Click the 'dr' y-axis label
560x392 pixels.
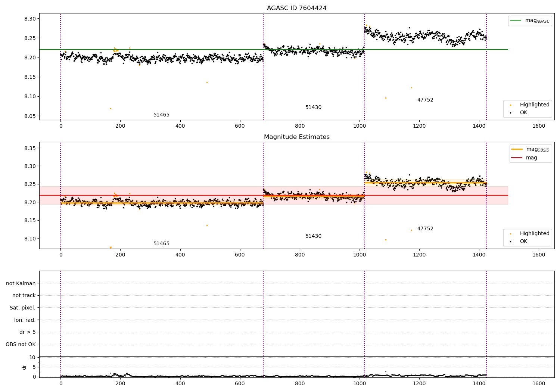tap(24, 367)
